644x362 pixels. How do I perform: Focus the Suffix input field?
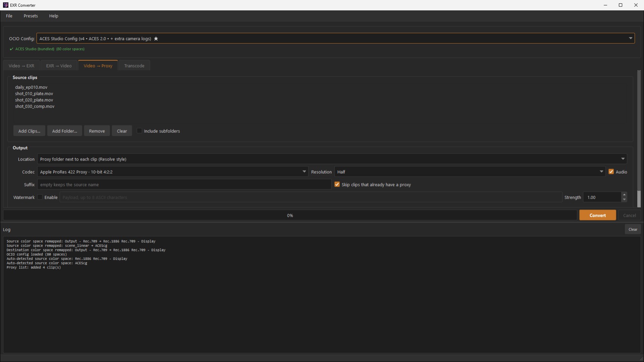pos(184,184)
